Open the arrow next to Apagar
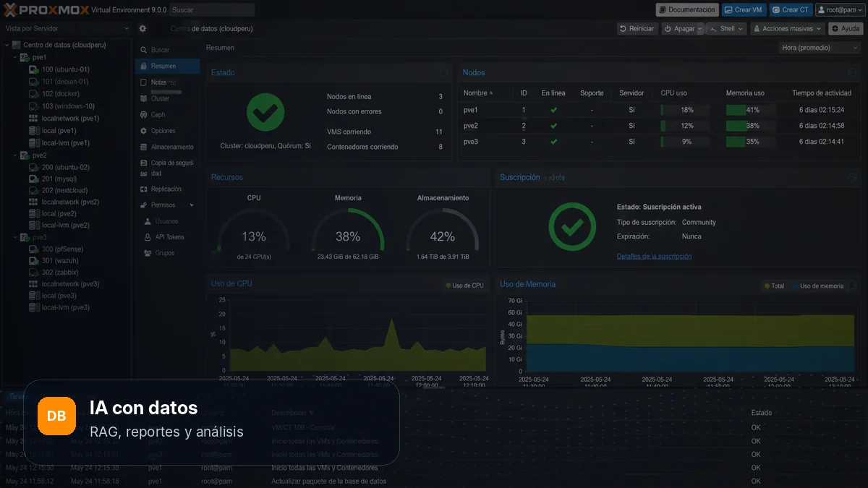Screen dimensions: 868x488 700,29
